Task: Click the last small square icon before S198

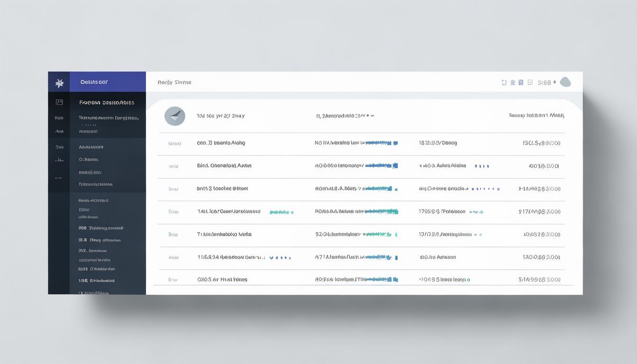Action: pyautogui.click(x=530, y=82)
